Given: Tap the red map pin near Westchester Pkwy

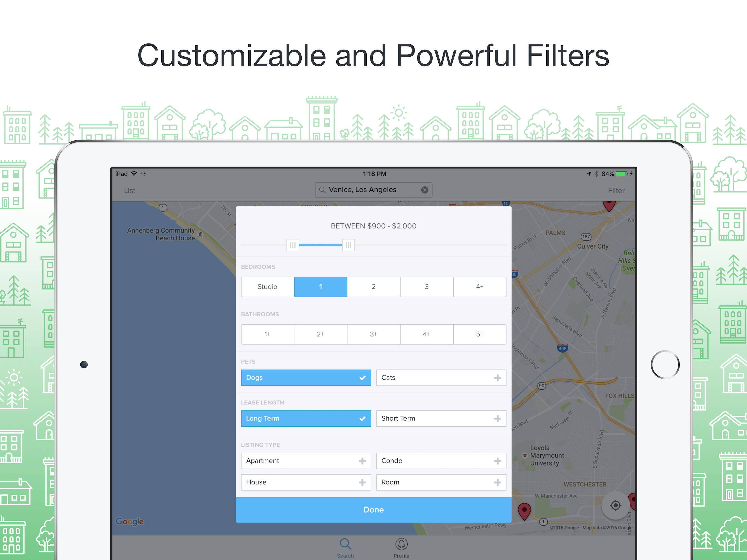Looking at the screenshot, I should 524,511.
